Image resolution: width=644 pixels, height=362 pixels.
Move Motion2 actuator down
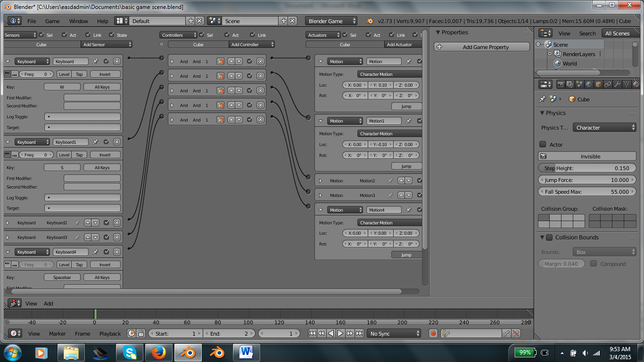[409, 181]
